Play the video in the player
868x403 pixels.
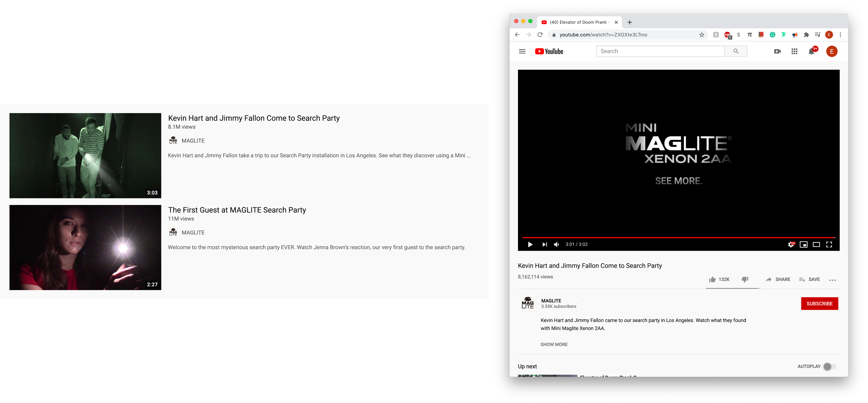(x=530, y=244)
